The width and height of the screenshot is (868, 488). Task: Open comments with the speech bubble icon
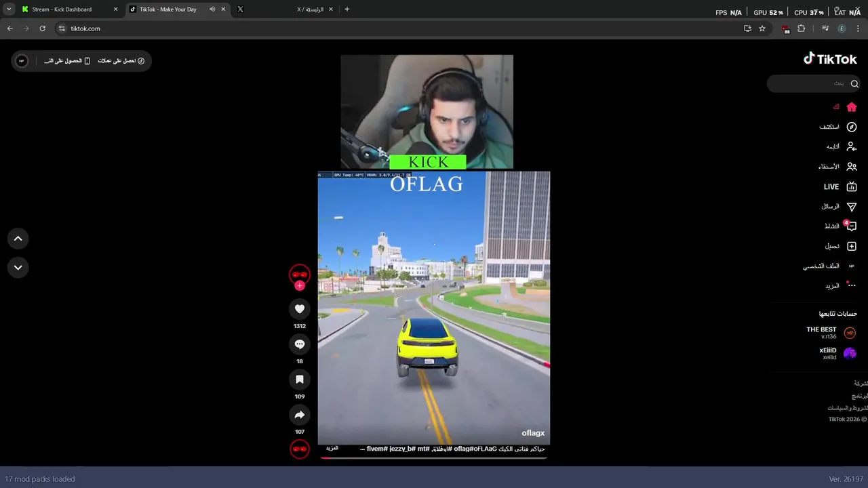(x=300, y=344)
